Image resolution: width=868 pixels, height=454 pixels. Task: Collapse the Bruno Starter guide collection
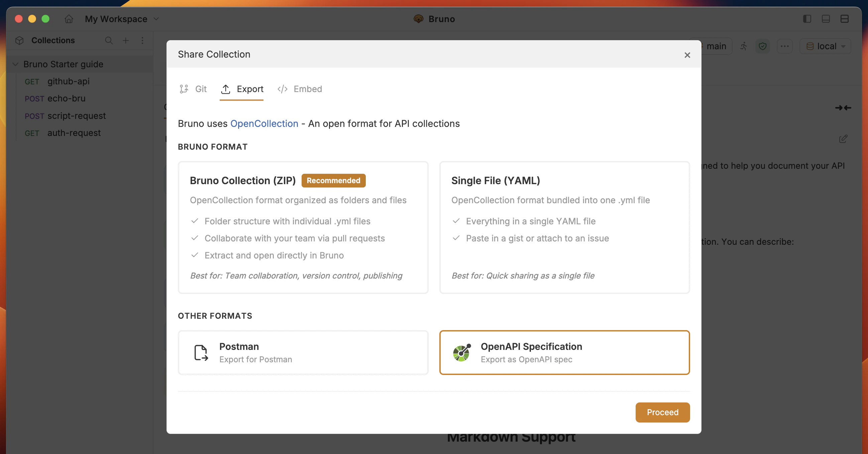pos(15,64)
